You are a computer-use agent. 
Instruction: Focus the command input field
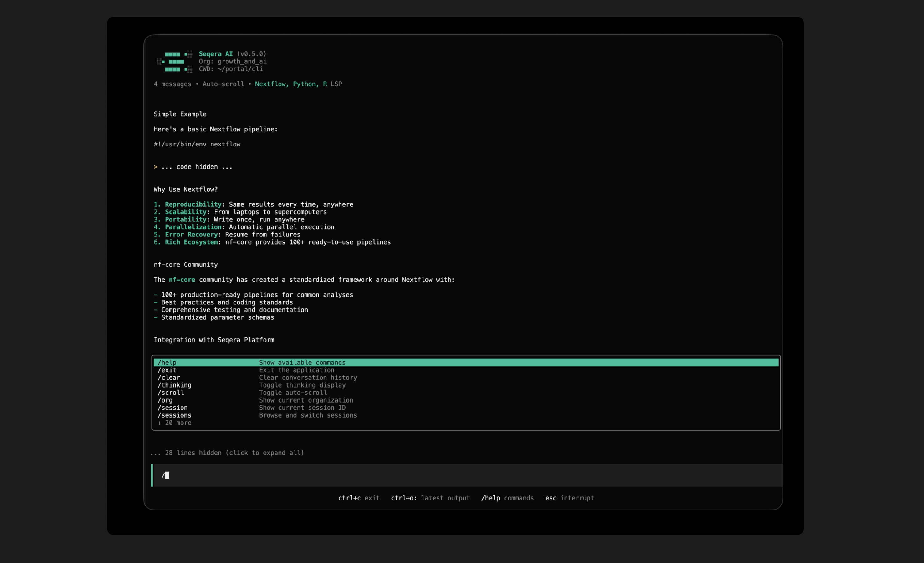click(467, 475)
